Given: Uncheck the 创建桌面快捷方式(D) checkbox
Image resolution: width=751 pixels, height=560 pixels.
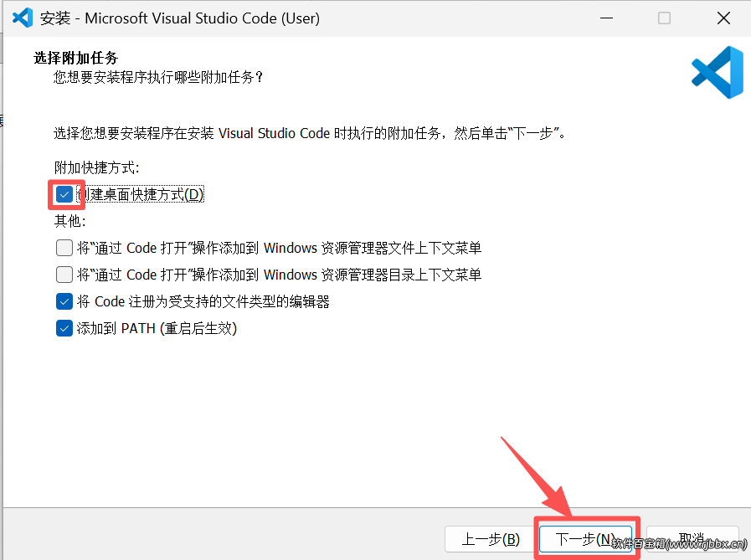Looking at the screenshot, I should pyautogui.click(x=64, y=194).
